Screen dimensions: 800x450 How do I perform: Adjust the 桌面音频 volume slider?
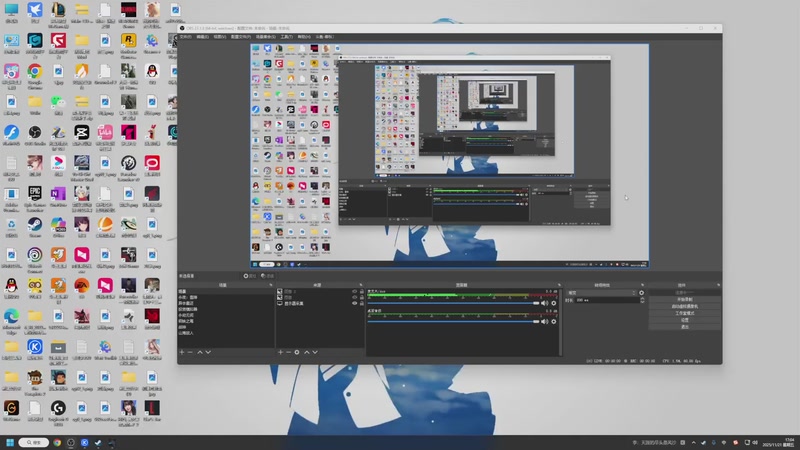[453, 321]
